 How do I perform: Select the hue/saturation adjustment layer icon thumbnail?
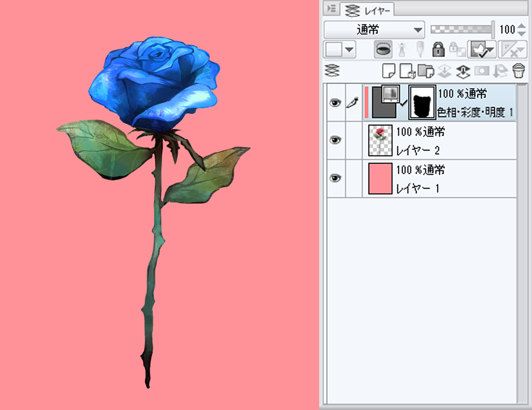coord(385,102)
